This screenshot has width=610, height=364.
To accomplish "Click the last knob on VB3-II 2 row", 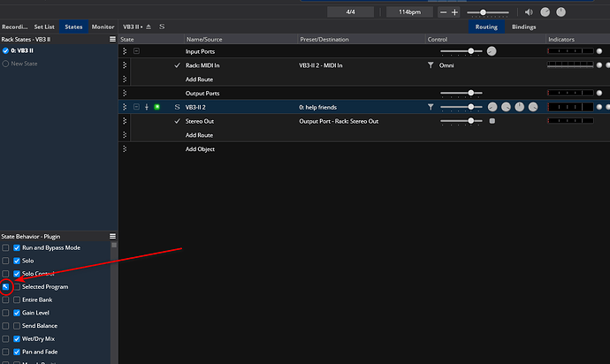I will (533, 107).
